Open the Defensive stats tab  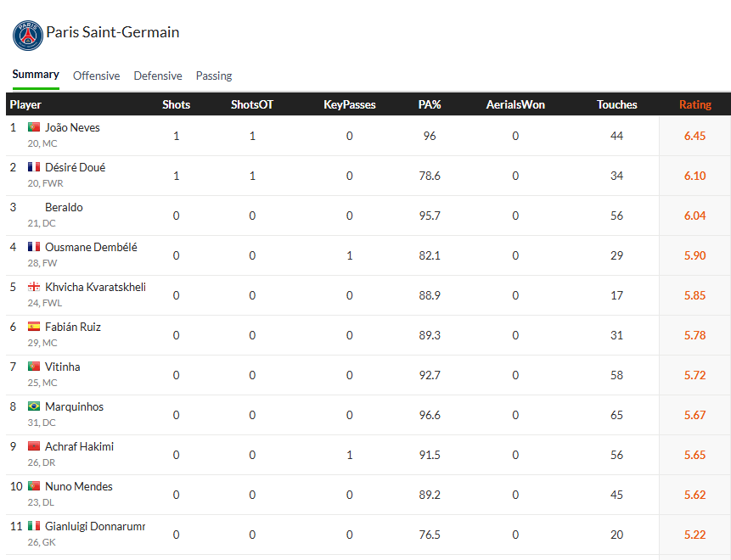(158, 76)
